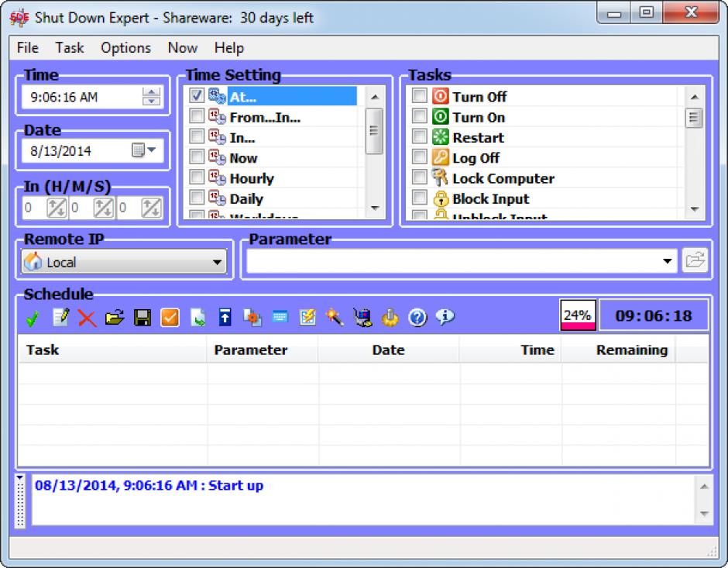Click the blue up-arrow toolbar icon
Viewport: 728px width, 568px height.
(225, 318)
